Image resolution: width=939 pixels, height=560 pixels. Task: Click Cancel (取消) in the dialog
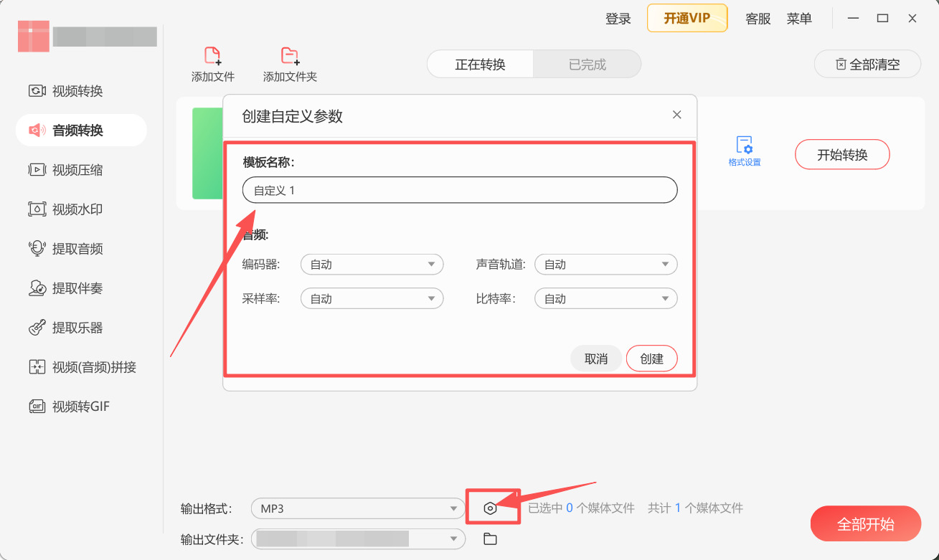click(x=596, y=359)
